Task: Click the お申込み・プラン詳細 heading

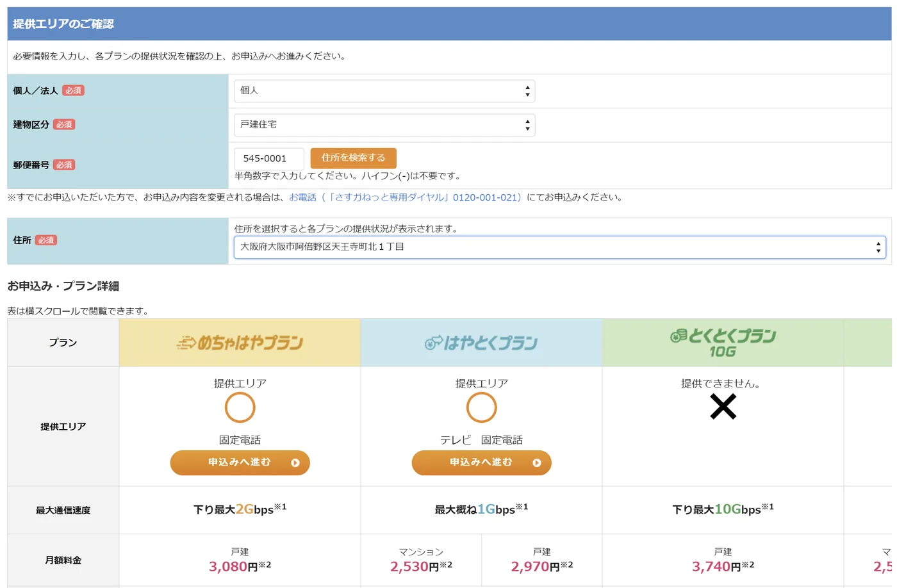Action: point(63,286)
